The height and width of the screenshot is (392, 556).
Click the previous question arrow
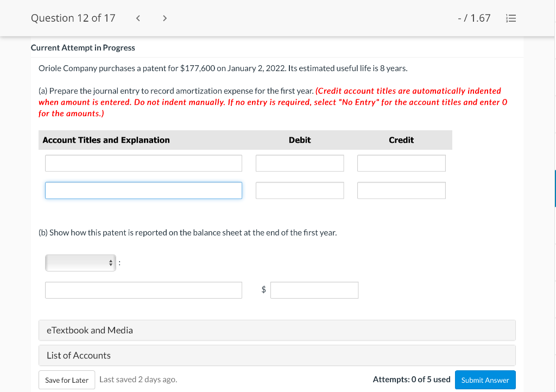137,18
